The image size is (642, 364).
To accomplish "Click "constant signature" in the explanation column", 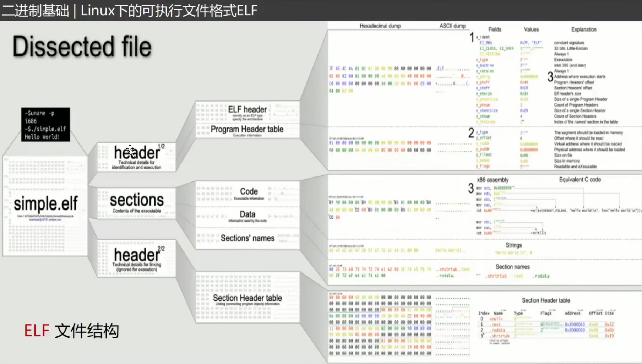I will (569, 43).
